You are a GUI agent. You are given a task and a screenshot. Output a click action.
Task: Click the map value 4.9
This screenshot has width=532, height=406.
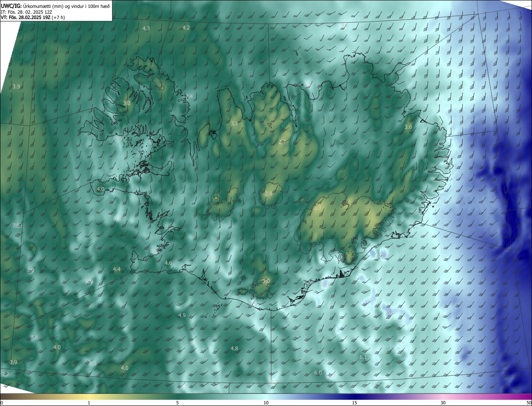(182, 315)
